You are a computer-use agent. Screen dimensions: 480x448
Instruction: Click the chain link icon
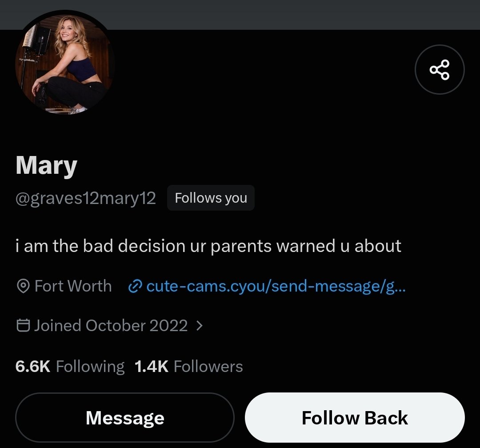click(135, 286)
